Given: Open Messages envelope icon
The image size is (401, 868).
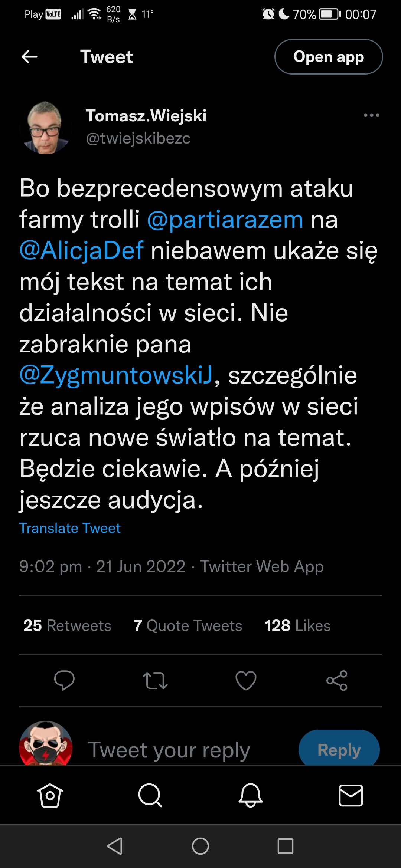Looking at the screenshot, I should (351, 795).
